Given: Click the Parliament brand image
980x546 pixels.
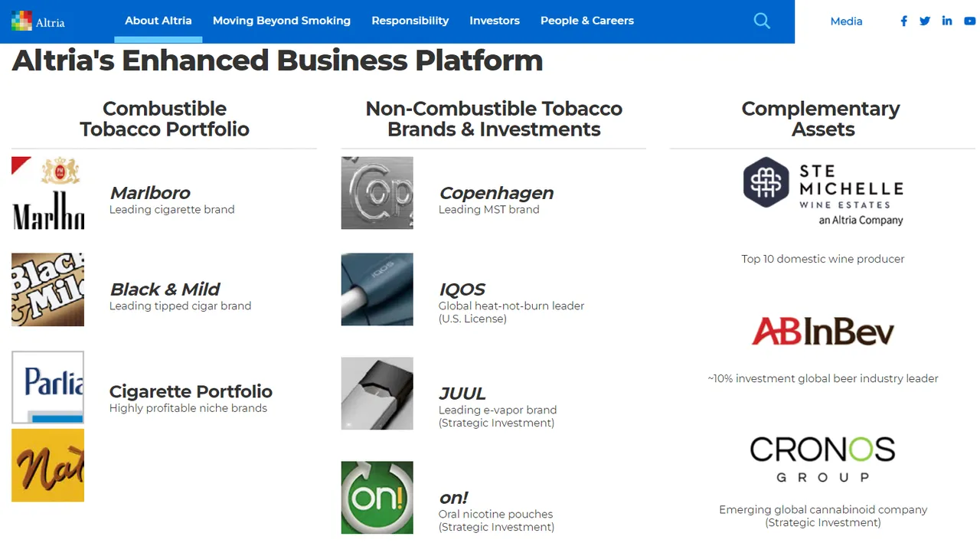Looking at the screenshot, I should click(47, 387).
